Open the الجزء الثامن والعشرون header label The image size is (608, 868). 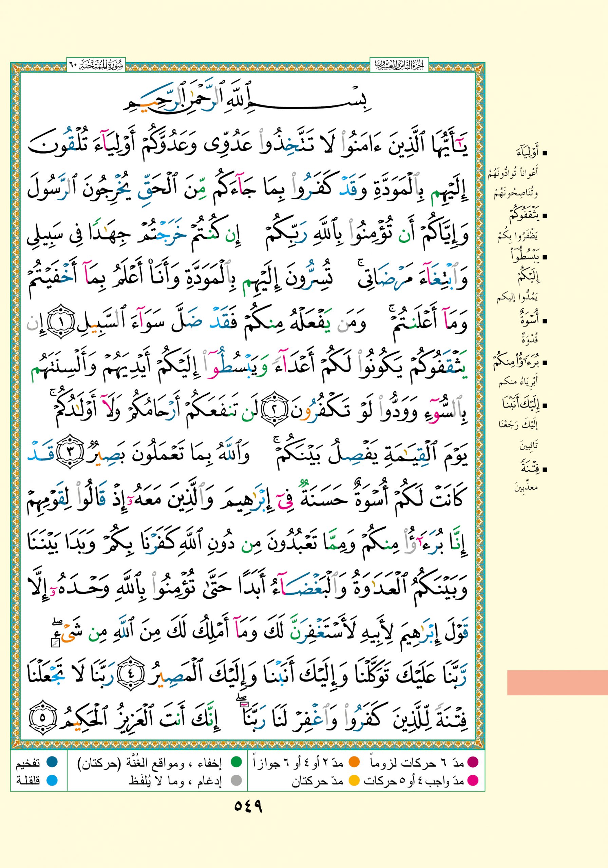[x=399, y=65]
